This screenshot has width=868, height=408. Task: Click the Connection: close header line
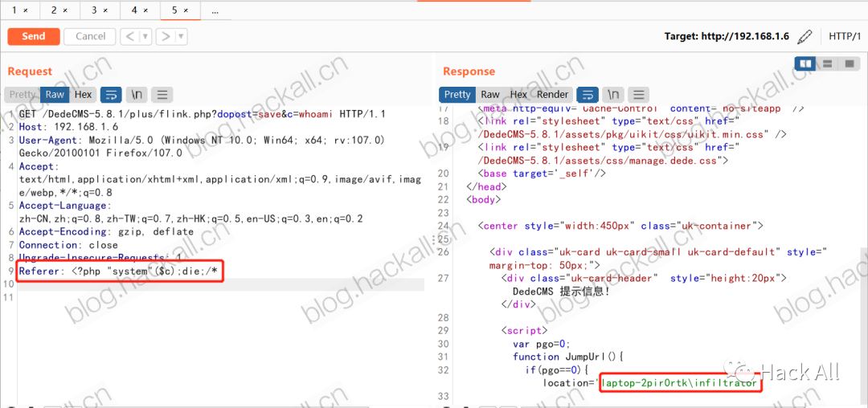(x=68, y=244)
